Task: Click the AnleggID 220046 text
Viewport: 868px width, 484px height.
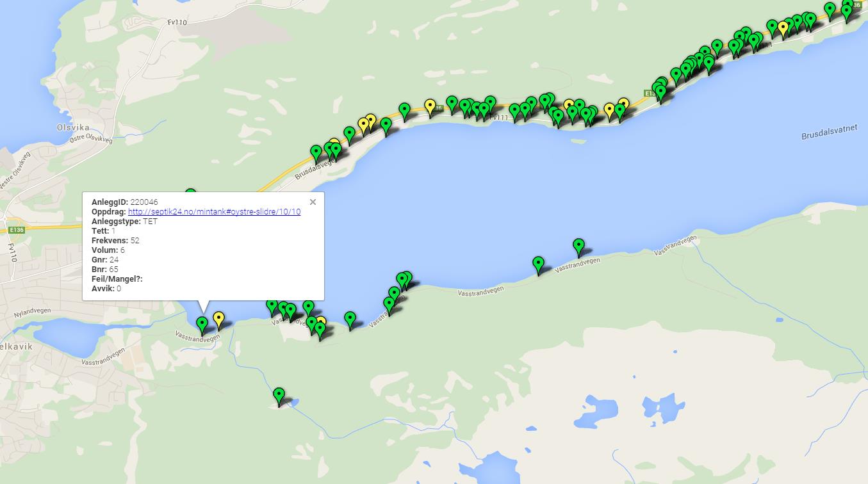Action: point(125,202)
